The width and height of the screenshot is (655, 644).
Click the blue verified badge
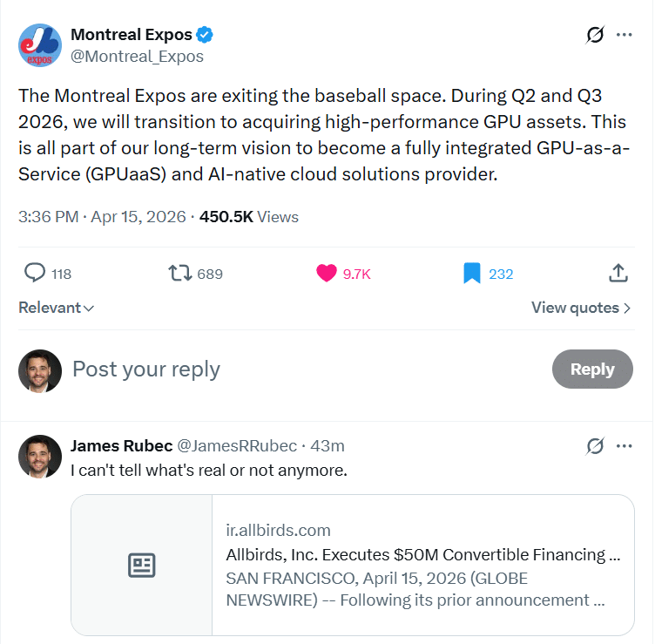pyautogui.click(x=205, y=35)
